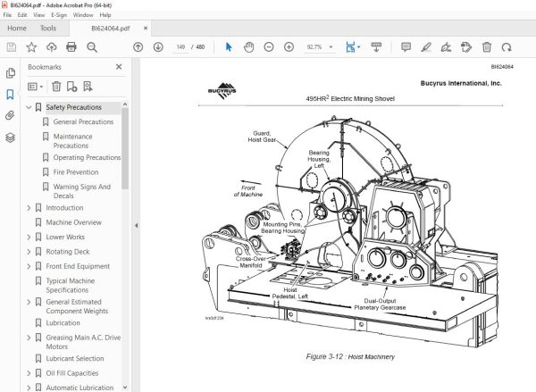Viewport: 536px width, 392px height.
Task: Click the scrolling mode keyboard icon
Action: pyautogui.click(x=376, y=46)
